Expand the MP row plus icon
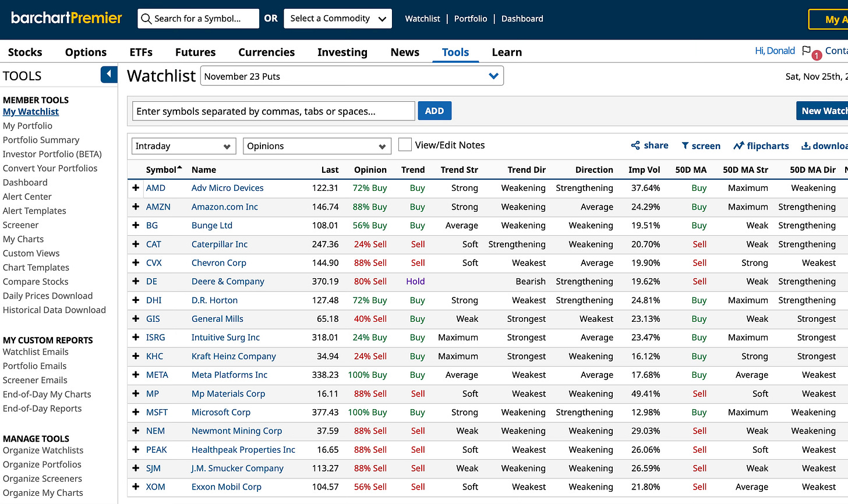The width and height of the screenshot is (848, 504). point(136,394)
